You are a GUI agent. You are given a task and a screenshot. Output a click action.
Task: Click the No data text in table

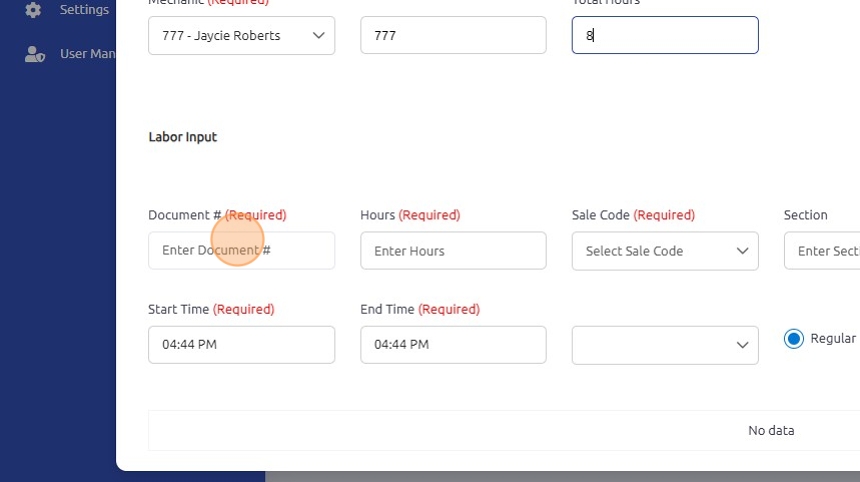[771, 430]
